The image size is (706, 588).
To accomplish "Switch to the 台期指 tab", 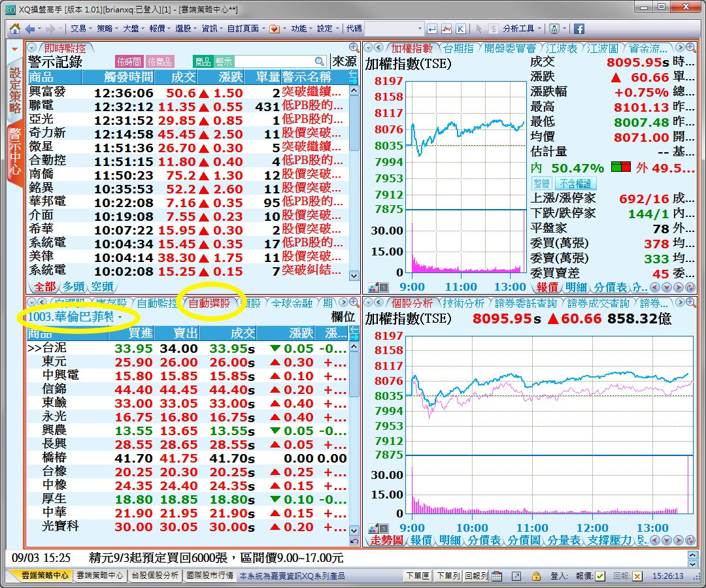I will tap(458, 48).
